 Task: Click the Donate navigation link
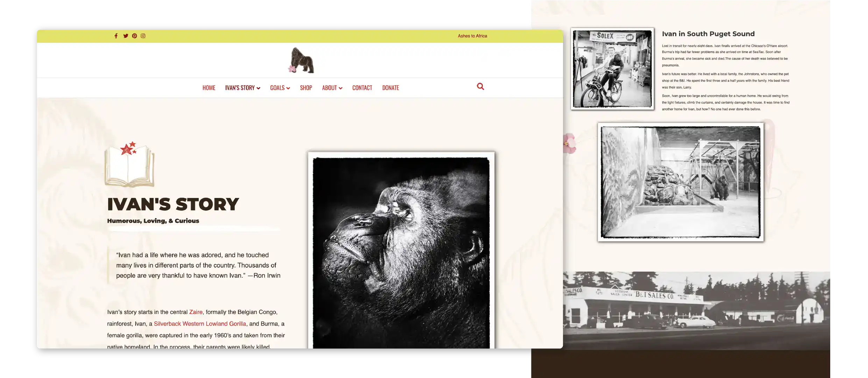click(390, 88)
